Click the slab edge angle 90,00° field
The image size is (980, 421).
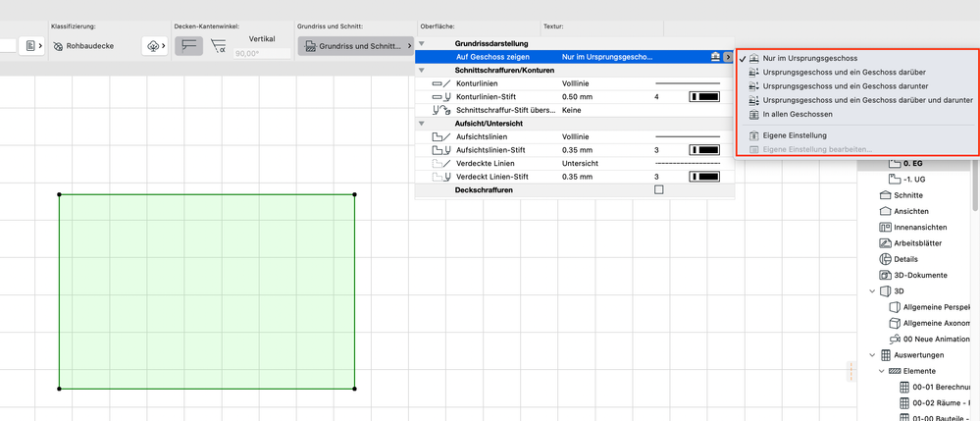[262, 53]
